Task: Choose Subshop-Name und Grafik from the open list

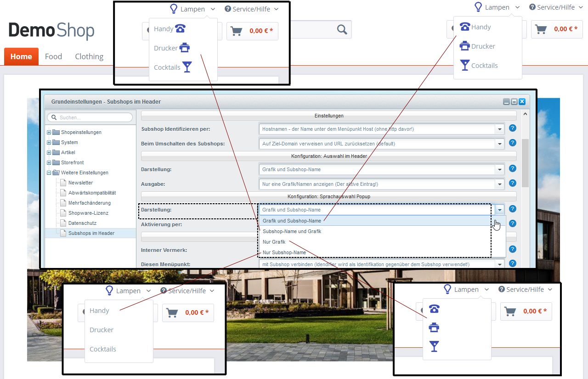Action: [382, 231]
